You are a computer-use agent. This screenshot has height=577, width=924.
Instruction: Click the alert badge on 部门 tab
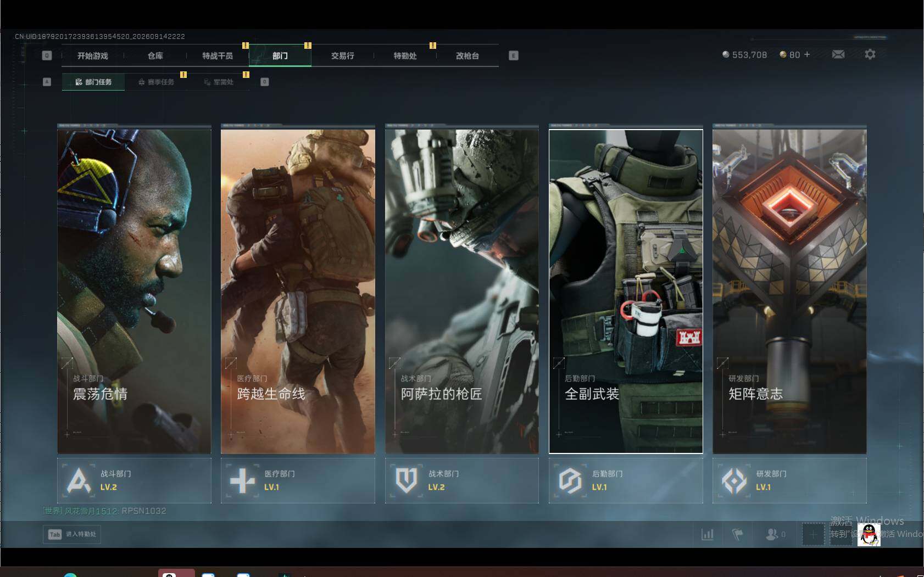click(x=308, y=46)
